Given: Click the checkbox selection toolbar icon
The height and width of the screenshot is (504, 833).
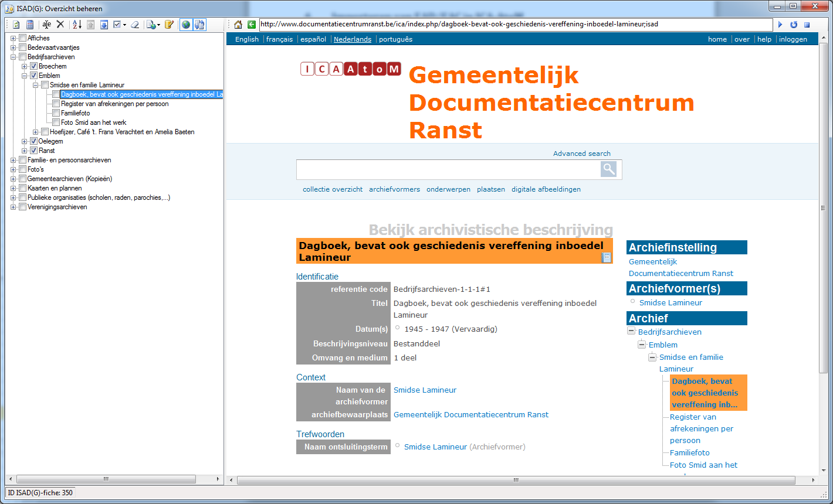Looking at the screenshot, I should [117, 25].
